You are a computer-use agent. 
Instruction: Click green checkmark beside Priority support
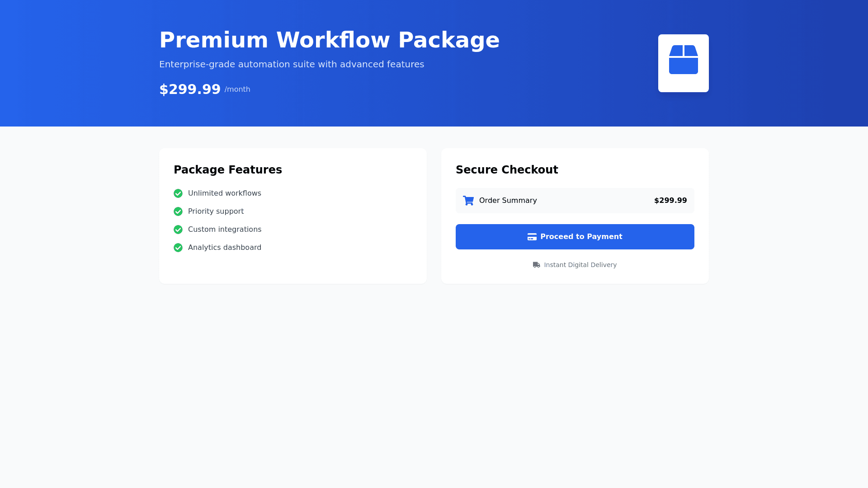coord(178,211)
